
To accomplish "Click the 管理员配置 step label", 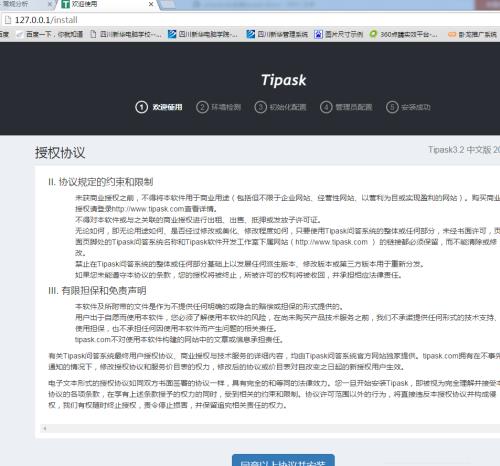I will [x=354, y=107].
